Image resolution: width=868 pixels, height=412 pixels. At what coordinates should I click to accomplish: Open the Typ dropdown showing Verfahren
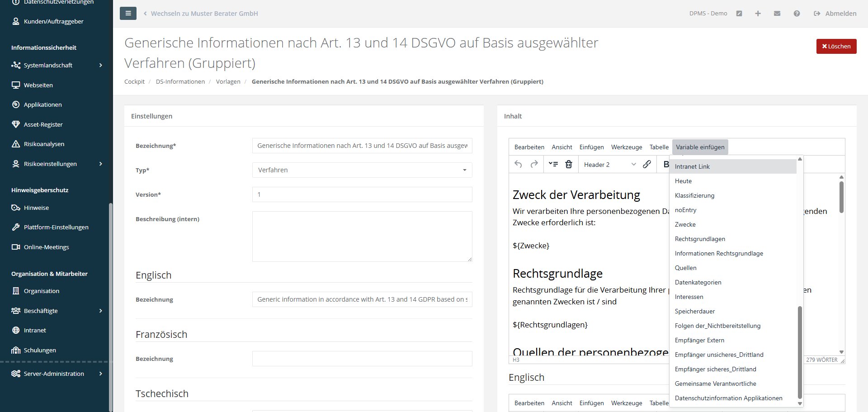362,170
